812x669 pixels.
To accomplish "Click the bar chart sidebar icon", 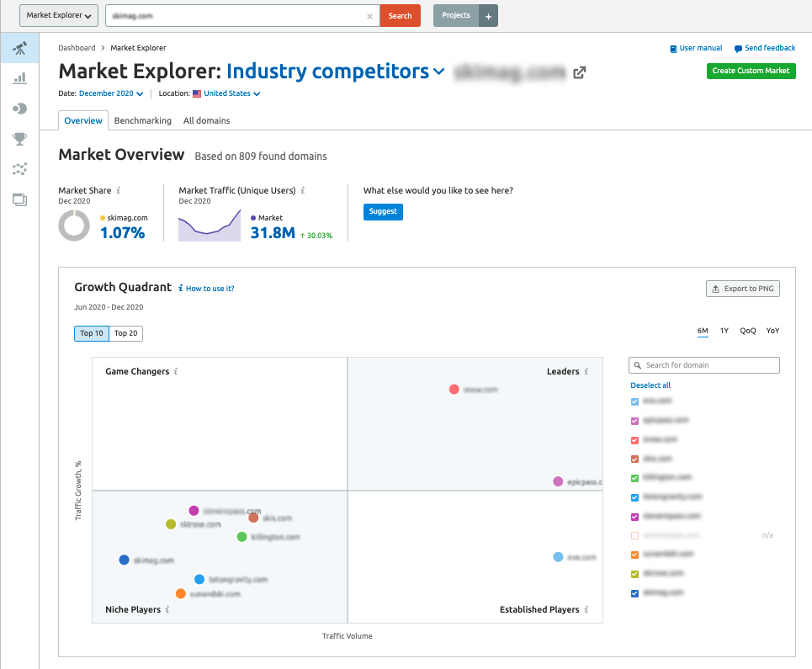I will click(x=19, y=78).
